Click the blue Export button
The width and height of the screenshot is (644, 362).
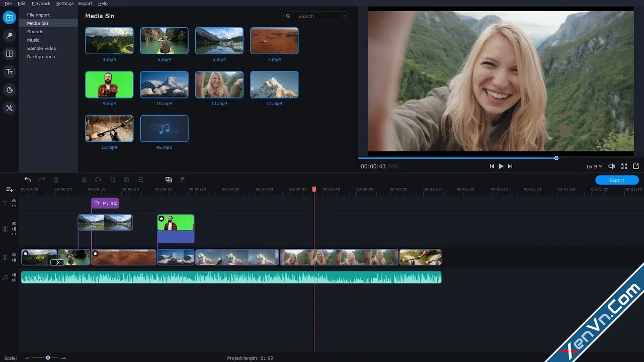coord(617,180)
